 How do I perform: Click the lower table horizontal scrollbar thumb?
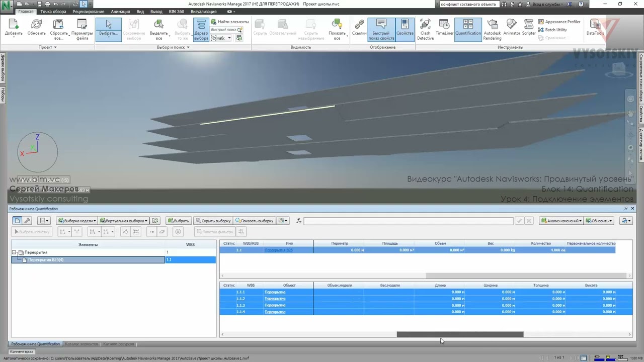pos(460,334)
